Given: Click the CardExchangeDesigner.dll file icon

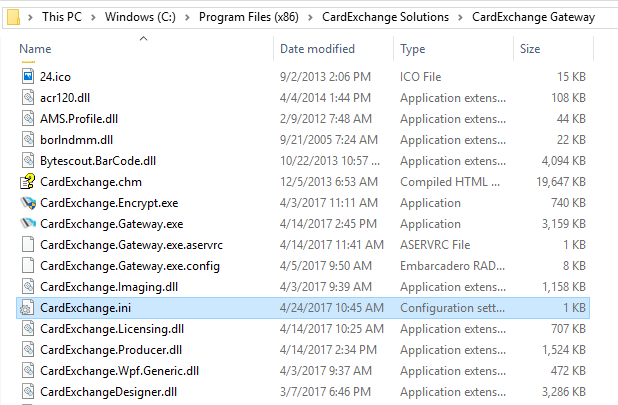Looking at the screenshot, I should [28, 392].
